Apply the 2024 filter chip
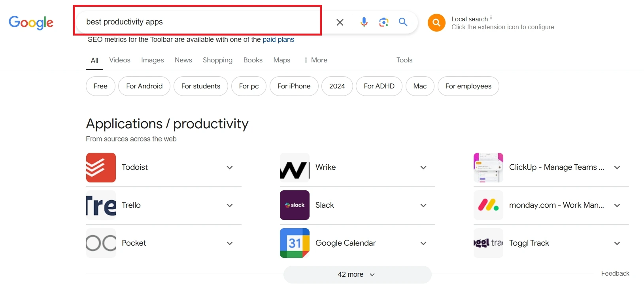 [x=337, y=86]
